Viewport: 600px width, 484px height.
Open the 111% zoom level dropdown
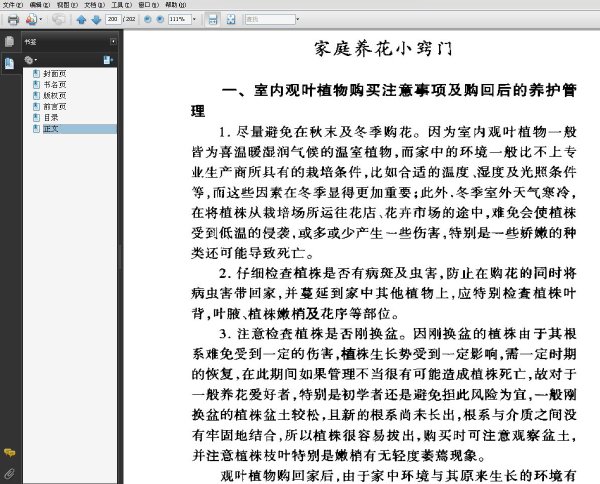194,19
